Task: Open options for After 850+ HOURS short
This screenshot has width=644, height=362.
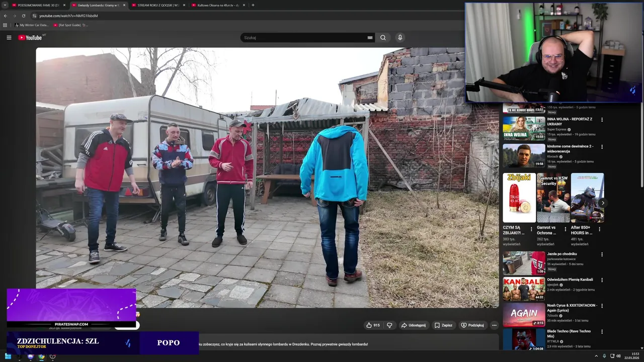Action: pos(599,229)
